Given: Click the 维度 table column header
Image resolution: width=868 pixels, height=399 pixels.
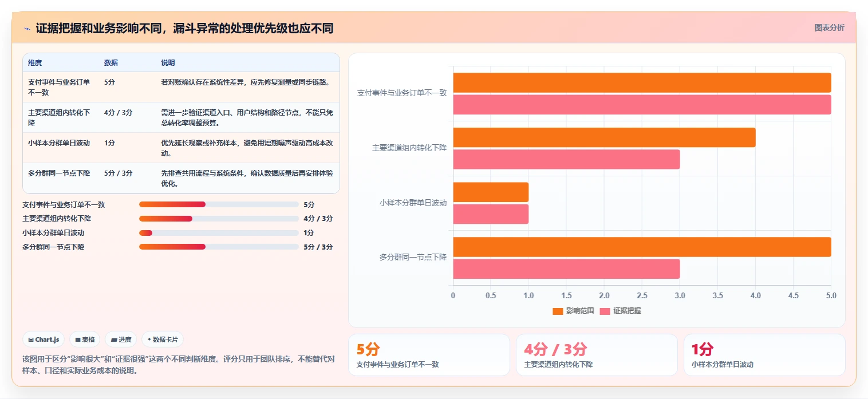Looking at the screenshot, I should pos(35,63).
